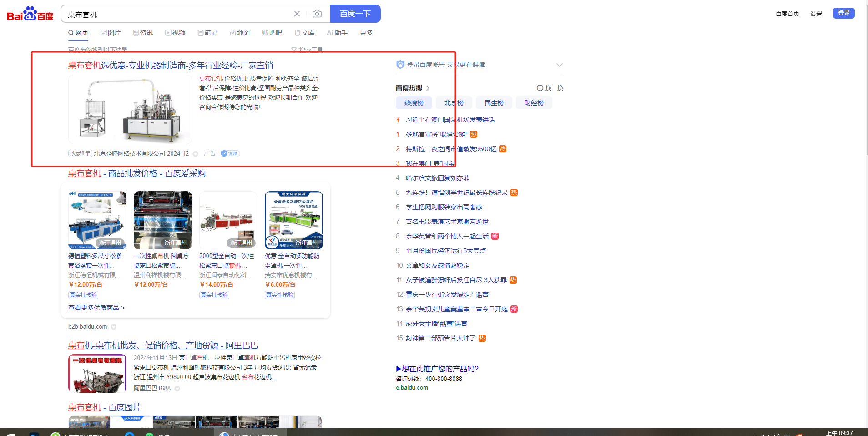Open hot item 虎牙女主播"酷萱"遇害
This screenshot has height=436, width=868.
436,324
